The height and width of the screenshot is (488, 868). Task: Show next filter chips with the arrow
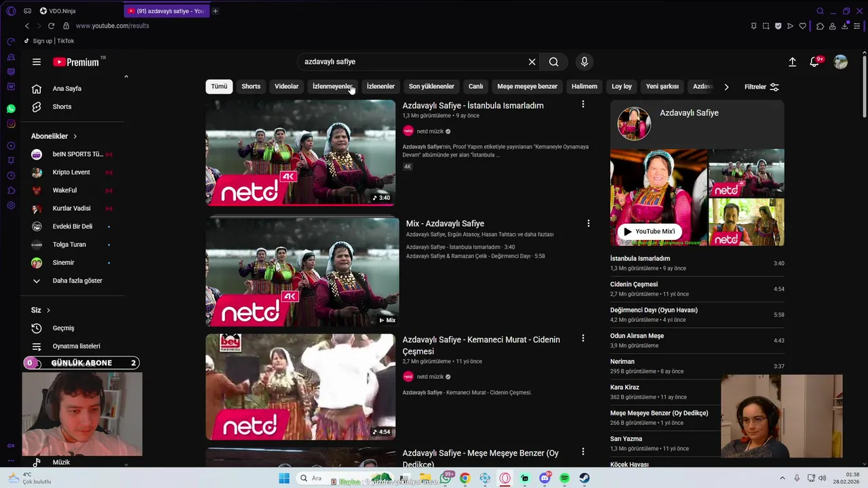click(x=726, y=87)
